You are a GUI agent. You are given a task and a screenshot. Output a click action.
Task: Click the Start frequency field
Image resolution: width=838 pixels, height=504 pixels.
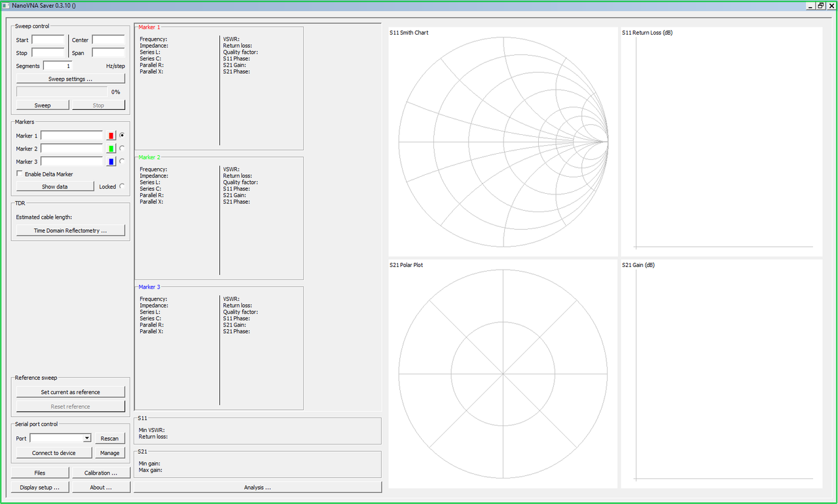(x=48, y=40)
